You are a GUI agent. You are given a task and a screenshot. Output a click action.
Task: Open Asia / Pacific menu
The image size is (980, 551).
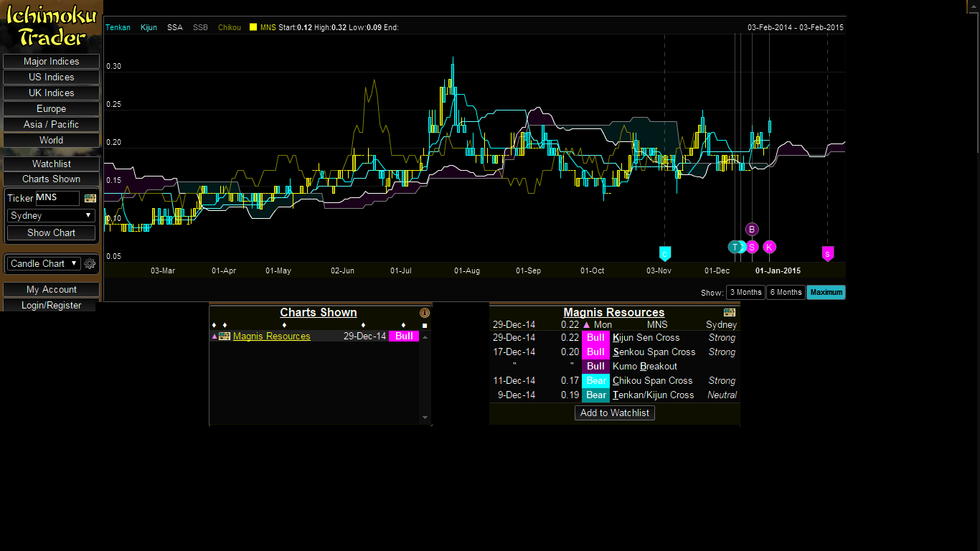(52, 125)
